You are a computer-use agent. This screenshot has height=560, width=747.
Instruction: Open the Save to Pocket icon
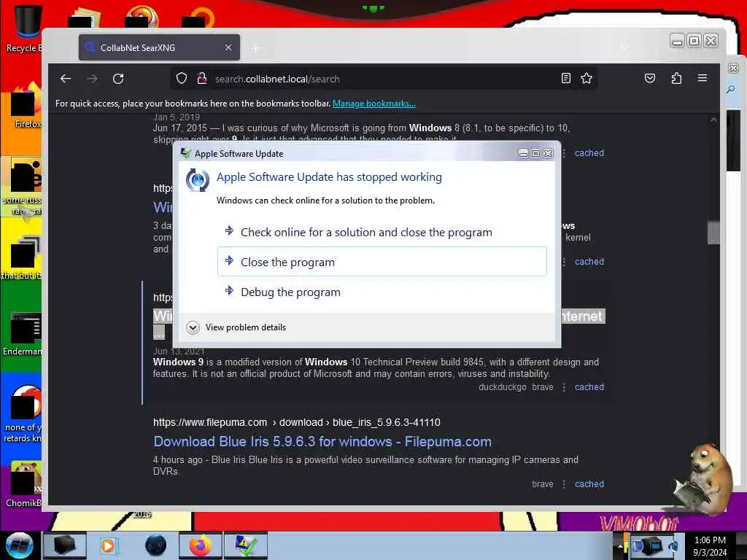[650, 78]
